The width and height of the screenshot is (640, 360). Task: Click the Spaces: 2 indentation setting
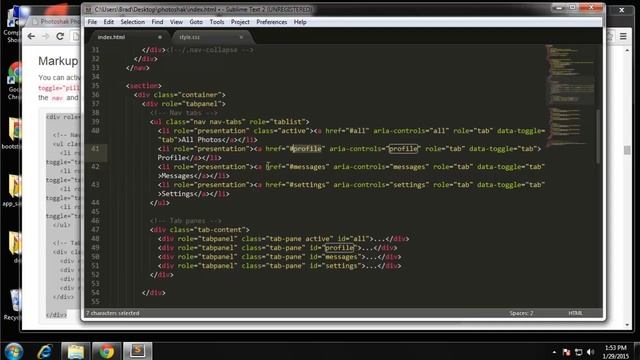click(x=521, y=313)
